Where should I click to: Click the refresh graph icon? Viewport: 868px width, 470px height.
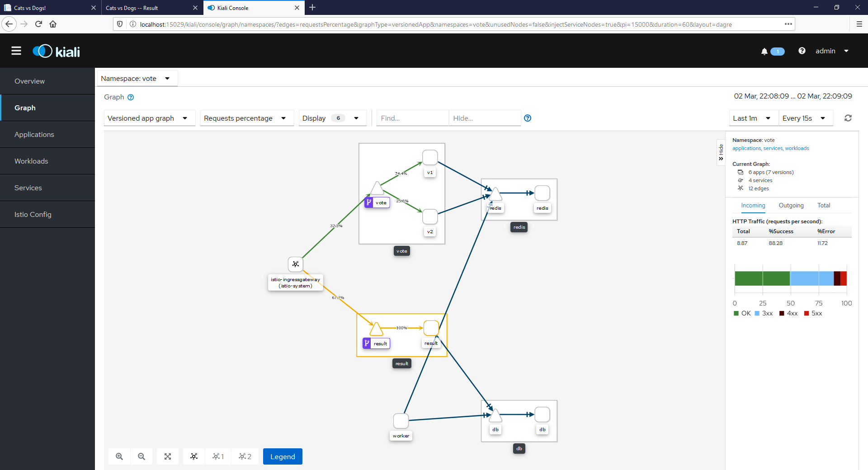point(848,118)
